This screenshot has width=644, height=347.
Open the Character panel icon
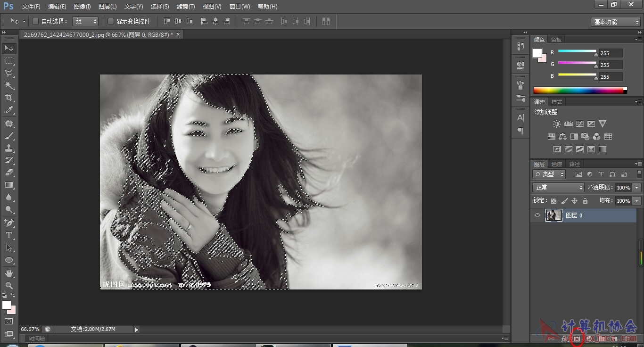point(520,117)
